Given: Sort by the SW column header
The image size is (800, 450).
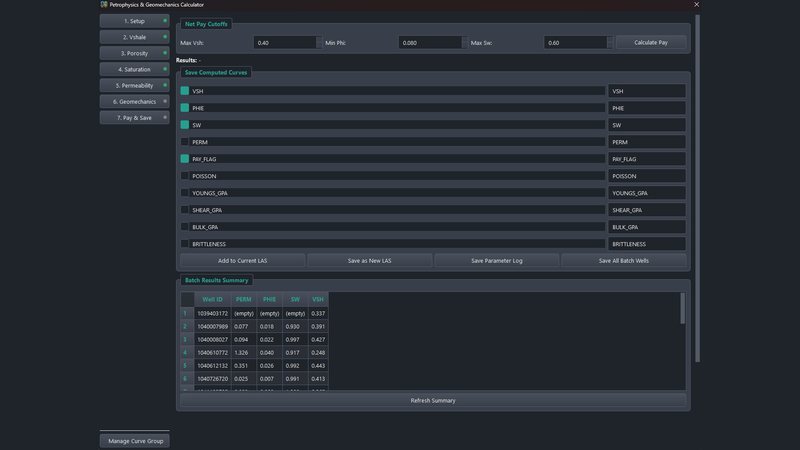Looking at the screenshot, I should coord(295,299).
